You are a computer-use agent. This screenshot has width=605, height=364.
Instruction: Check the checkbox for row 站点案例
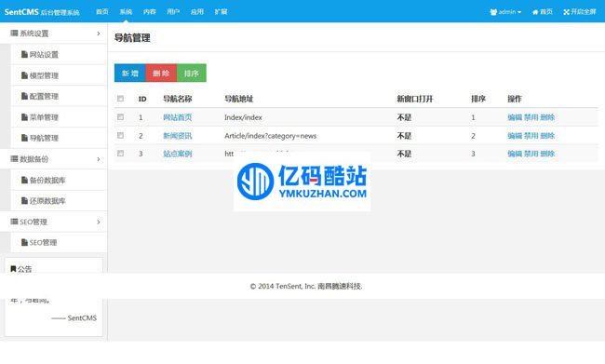(x=120, y=154)
